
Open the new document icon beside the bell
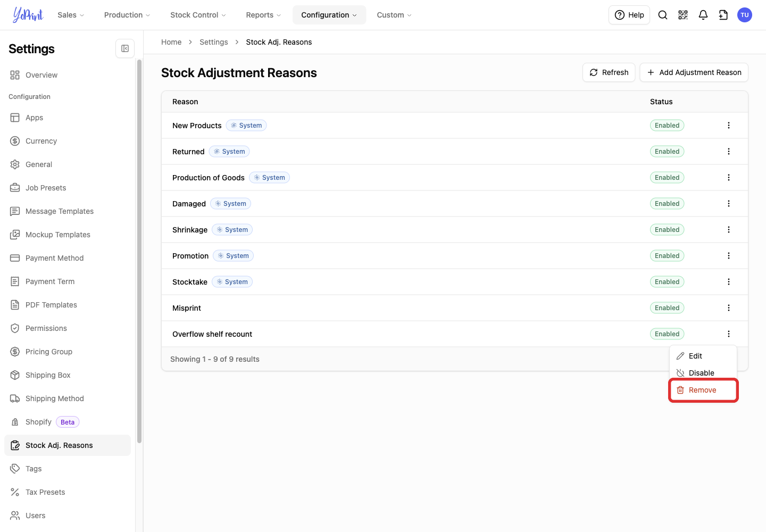(x=723, y=15)
